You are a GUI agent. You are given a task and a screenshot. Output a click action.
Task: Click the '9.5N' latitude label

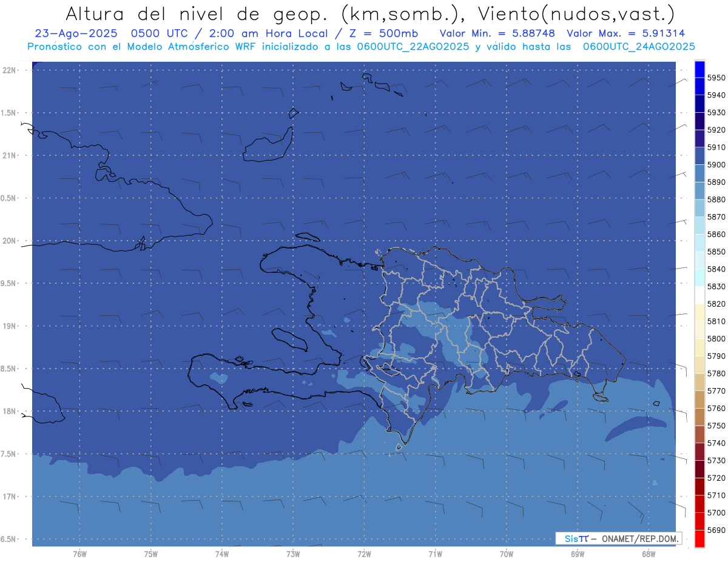click(8, 284)
